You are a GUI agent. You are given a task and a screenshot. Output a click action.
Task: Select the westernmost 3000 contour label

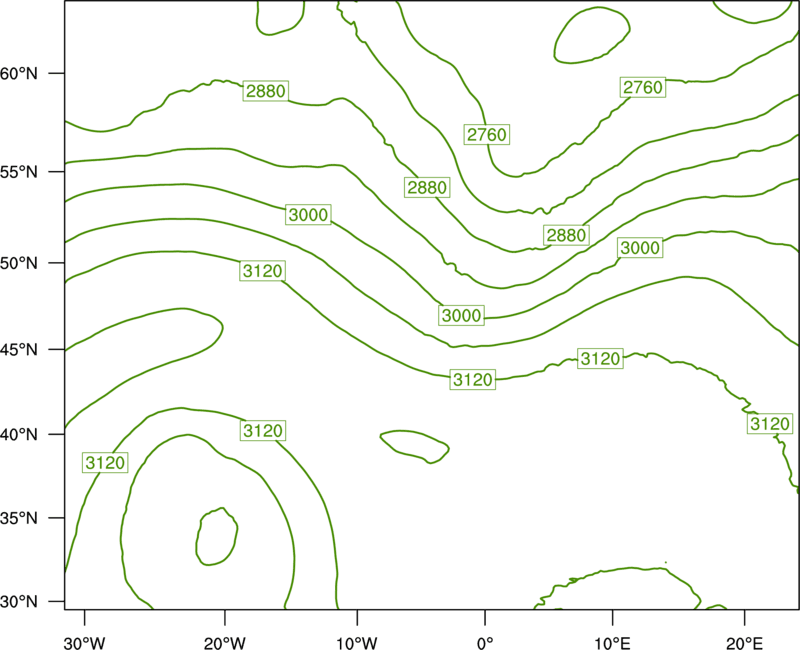[308, 214]
